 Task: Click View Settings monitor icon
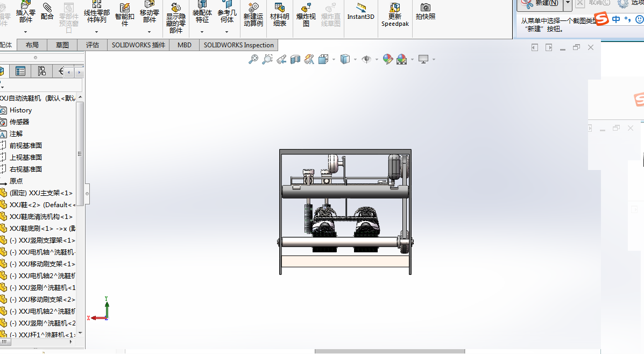point(423,59)
